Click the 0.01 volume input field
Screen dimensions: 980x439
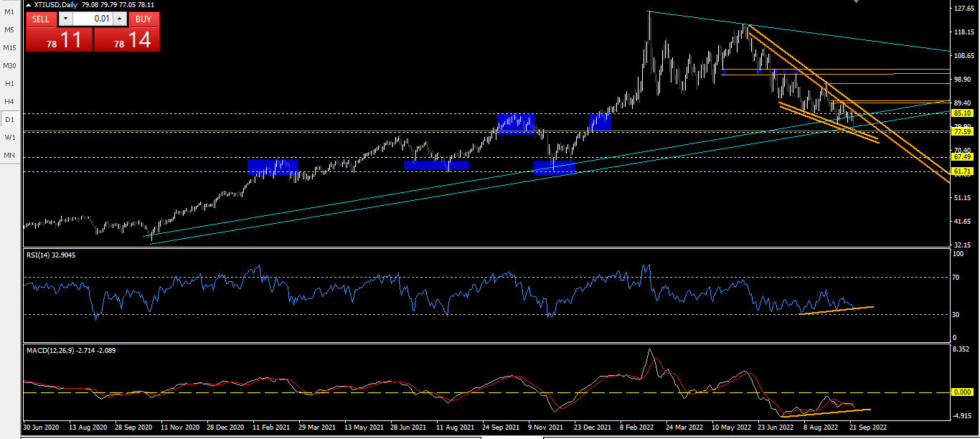click(92, 19)
